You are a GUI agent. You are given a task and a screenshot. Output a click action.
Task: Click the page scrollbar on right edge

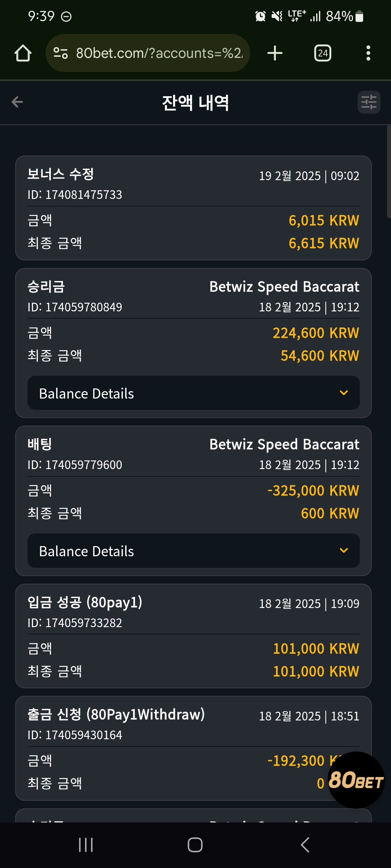pyautogui.click(x=389, y=171)
